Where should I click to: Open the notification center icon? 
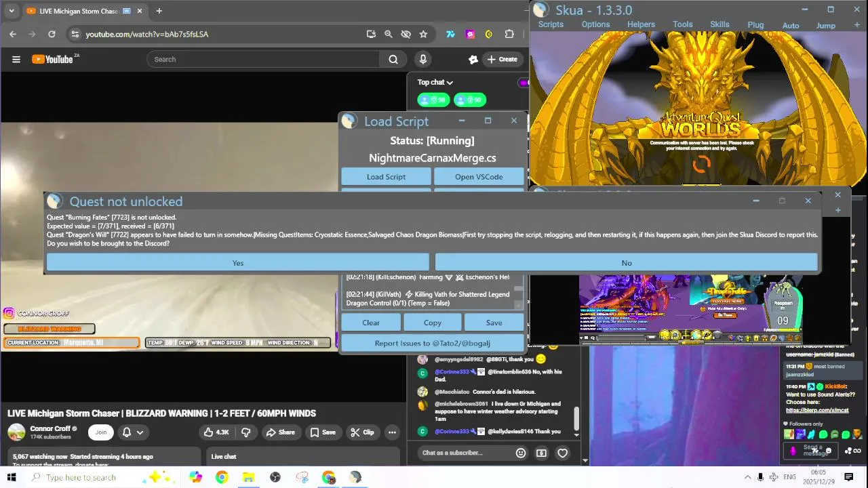(848, 477)
